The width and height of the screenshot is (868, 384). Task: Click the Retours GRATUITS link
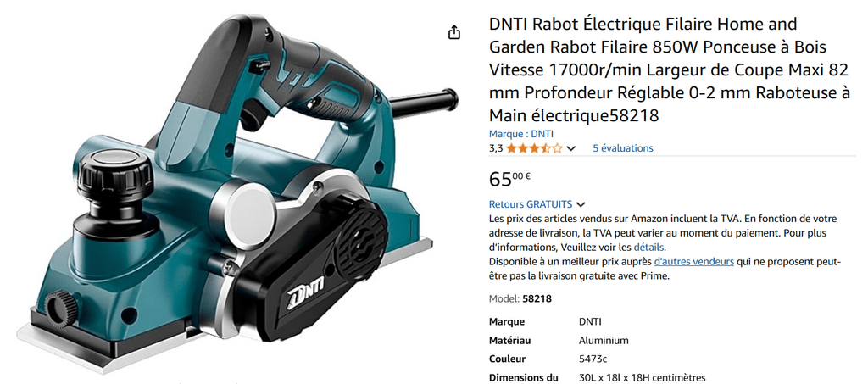pyautogui.click(x=531, y=203)
